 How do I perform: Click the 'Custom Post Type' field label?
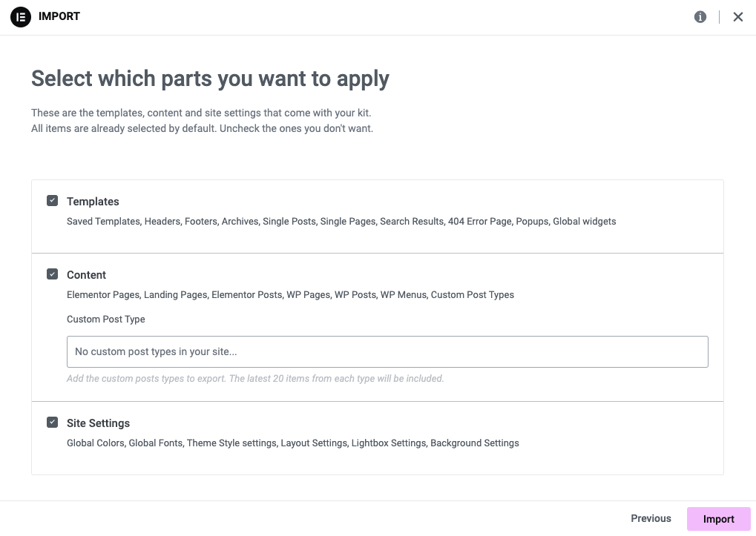point(105,319)
